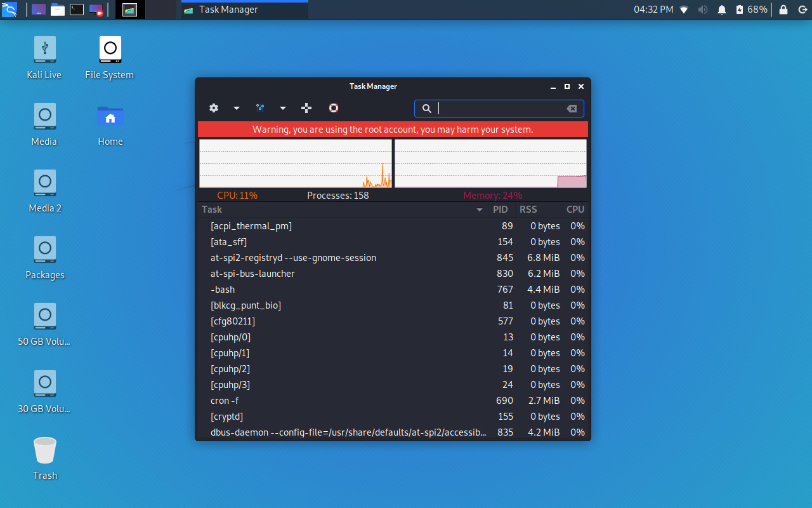Click the magnifier icon in the search bar
812x508 pixels.
pos(426,108)
